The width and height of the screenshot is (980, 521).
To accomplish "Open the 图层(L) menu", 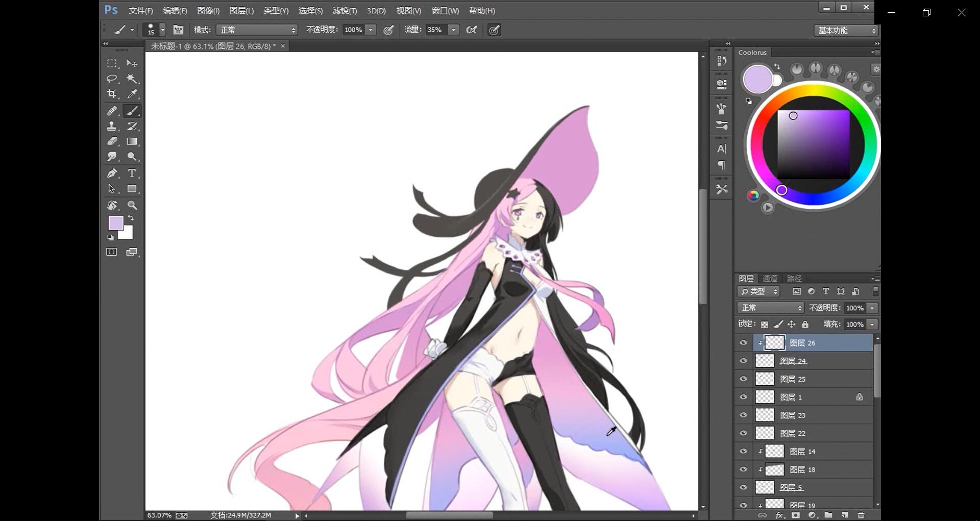I will coord(241,11).
